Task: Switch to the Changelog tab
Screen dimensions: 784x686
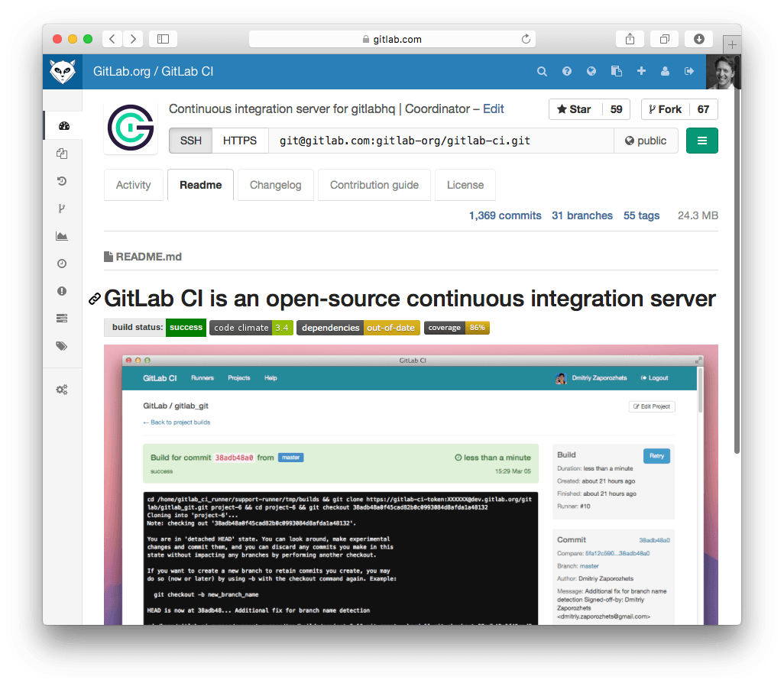Action: [x=275, y=185]
